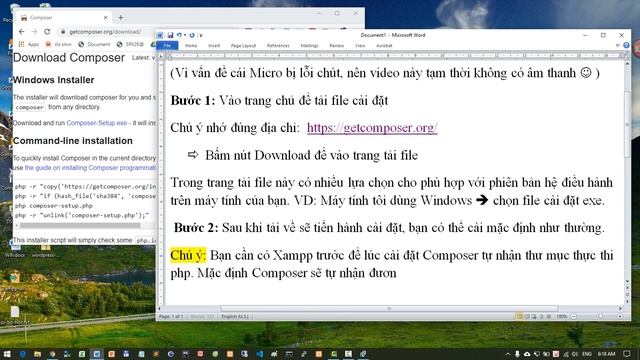Viewport: 640px width, 360px height.
Task: Switch to the Insert ribbon tab
Action: pyautogui.click(x=214, y=46)
